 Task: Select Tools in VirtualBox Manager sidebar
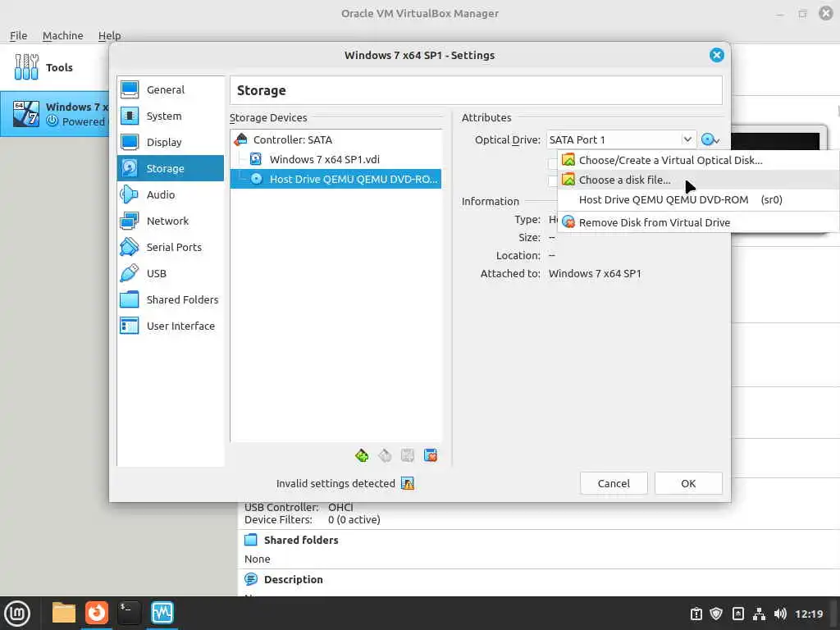pos(54,67)
